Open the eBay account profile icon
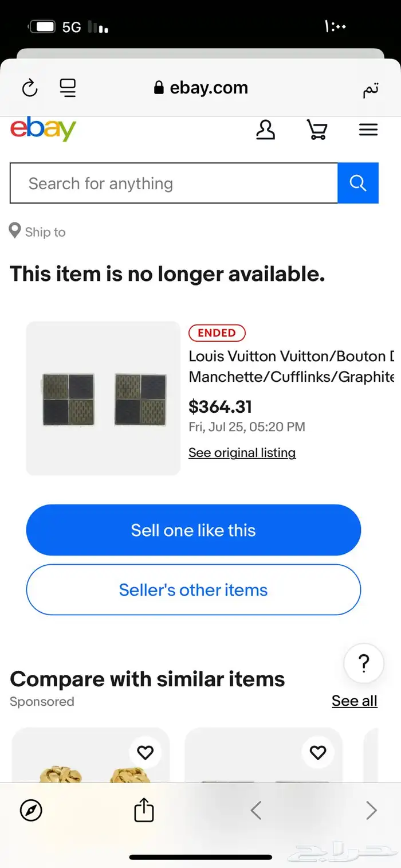401x868 pixels. click(x=265, y=130)
